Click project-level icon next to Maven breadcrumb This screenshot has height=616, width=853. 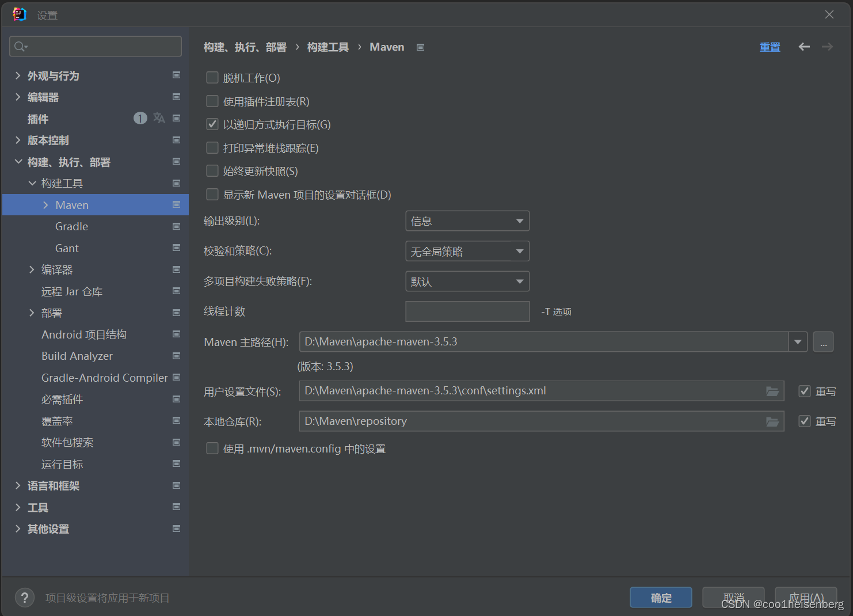pyautogui.click(x=421, y=47)
